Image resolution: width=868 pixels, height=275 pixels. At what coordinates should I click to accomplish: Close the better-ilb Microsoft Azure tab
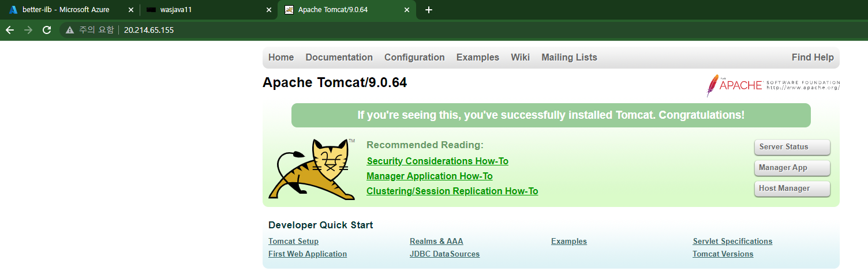coord(131,10)
